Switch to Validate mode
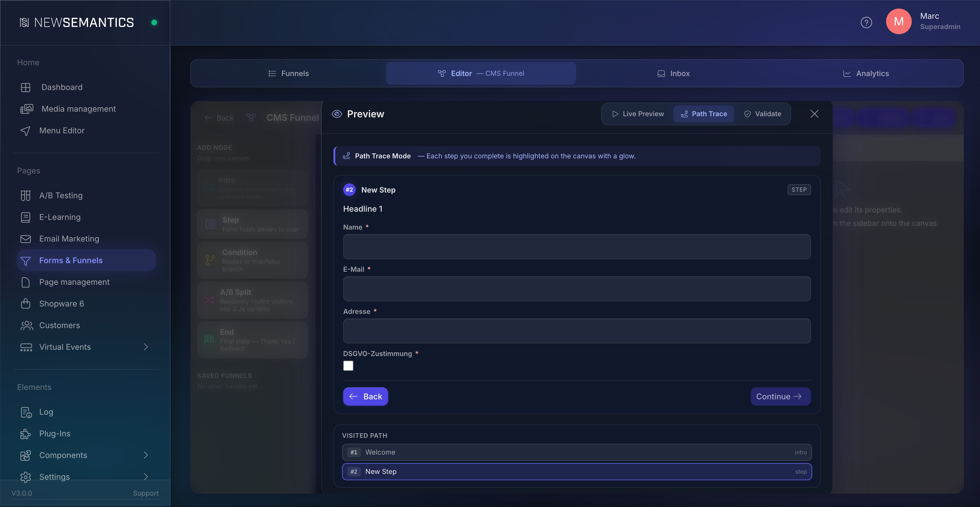The height and width of the screenshot is (507, 980). (x=762, y=114)
